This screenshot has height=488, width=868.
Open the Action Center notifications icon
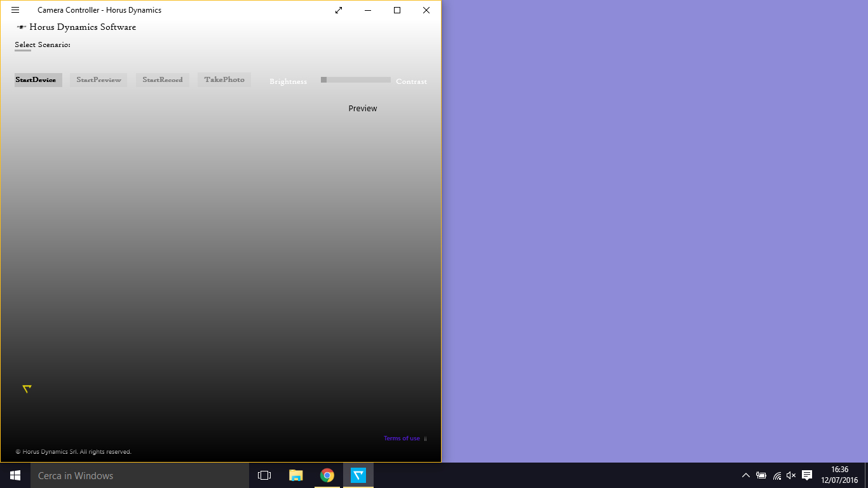tap(807, 475)
